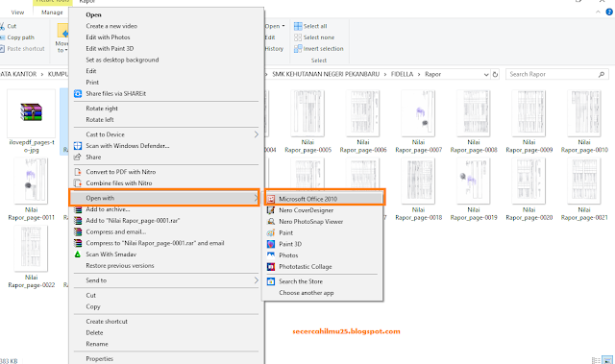Choose Restore previous versions
The image size is (615, 364).
coord(119,266)
